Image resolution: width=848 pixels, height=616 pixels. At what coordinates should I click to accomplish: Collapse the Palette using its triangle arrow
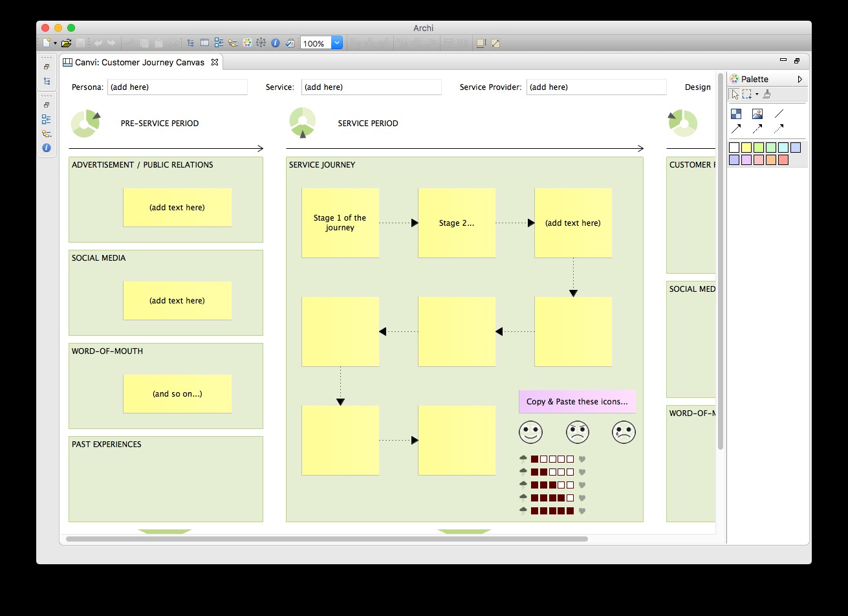(x=800, y=79)
